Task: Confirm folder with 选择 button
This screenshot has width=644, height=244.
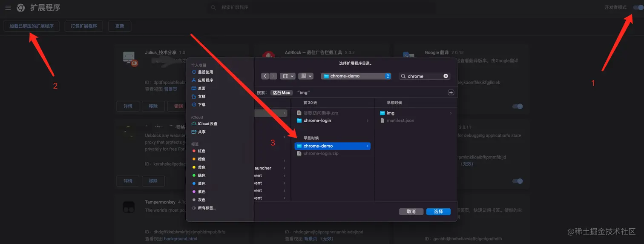Action: (438, 212)
